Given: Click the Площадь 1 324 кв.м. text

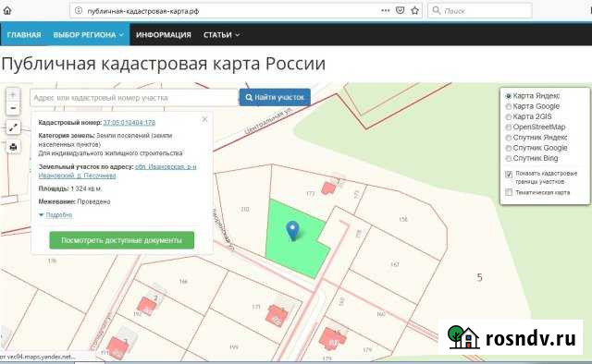Looking at the screenshot, I should coord(70,188).
